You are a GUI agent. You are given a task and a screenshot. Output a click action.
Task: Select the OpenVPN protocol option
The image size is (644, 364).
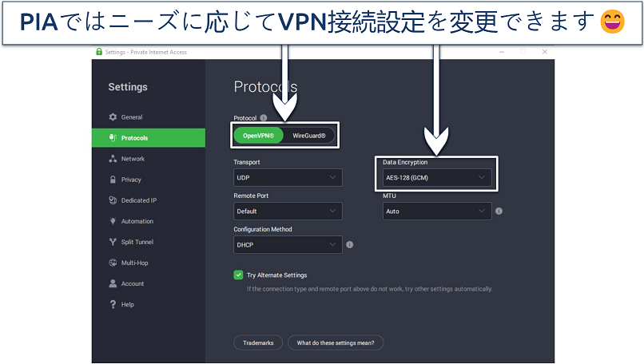(x=258, y=136)
